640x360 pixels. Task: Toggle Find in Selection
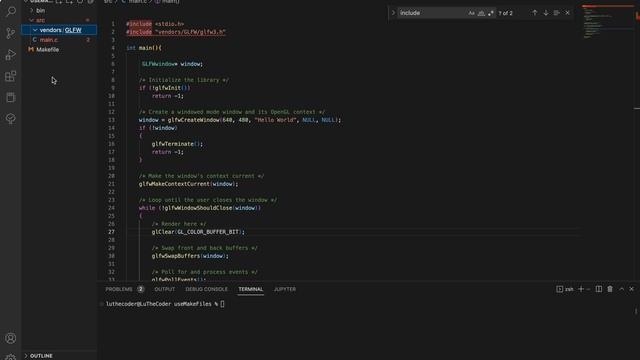click(x=556, y=13)
